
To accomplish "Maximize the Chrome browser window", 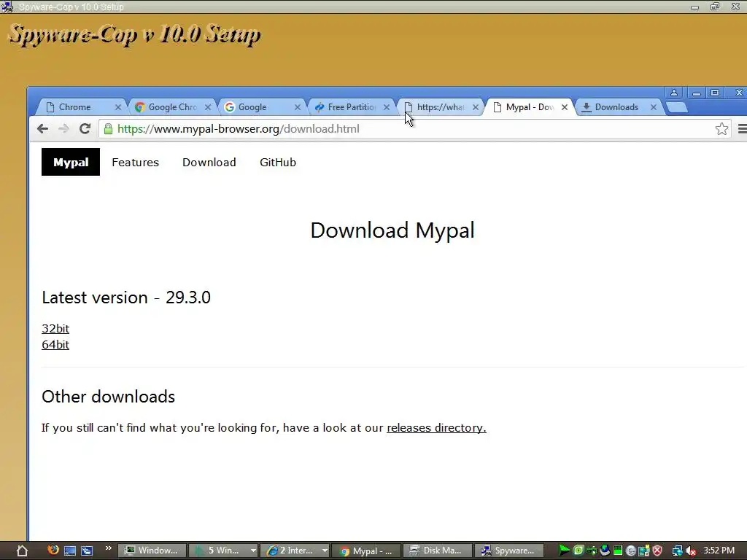I will click(715, 93).
